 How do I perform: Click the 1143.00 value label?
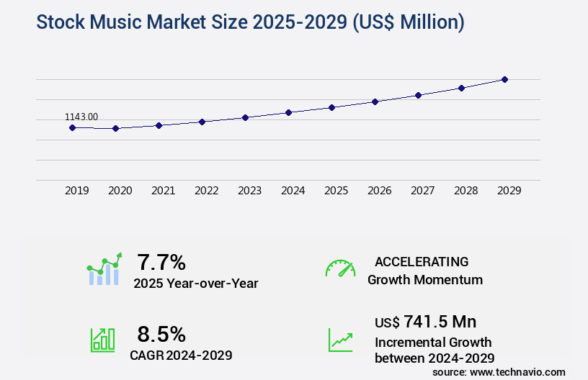(81, 117)
